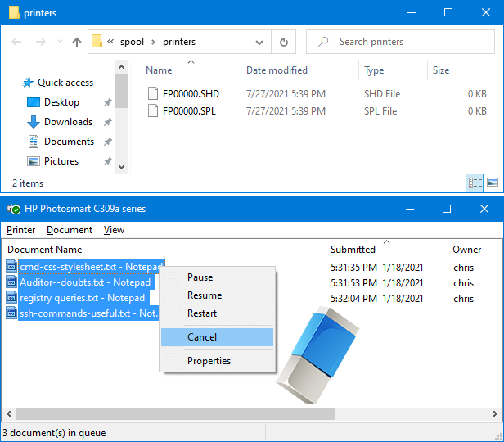Select the registry queries.txt print job icon

tap(11, 298)
